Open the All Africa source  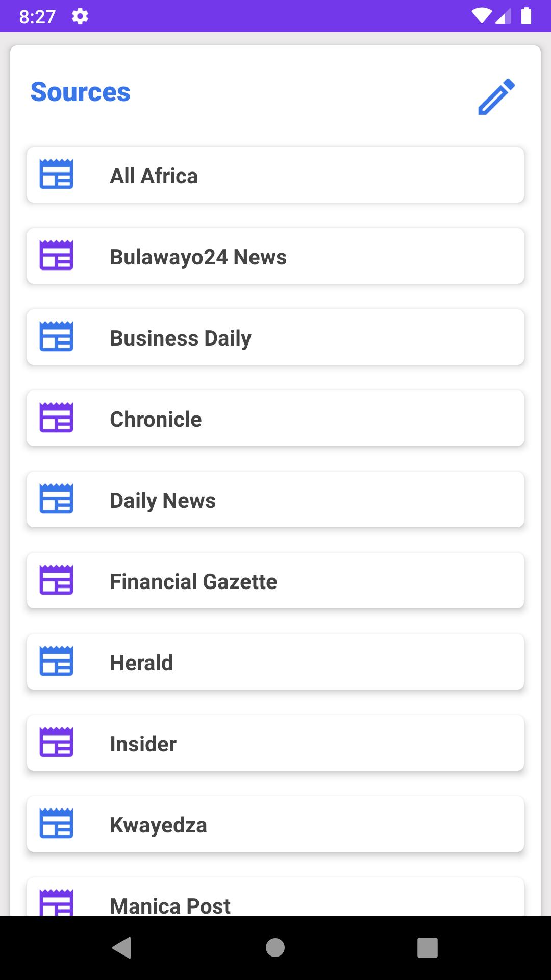pyautogui.click(x=275, y=175)
